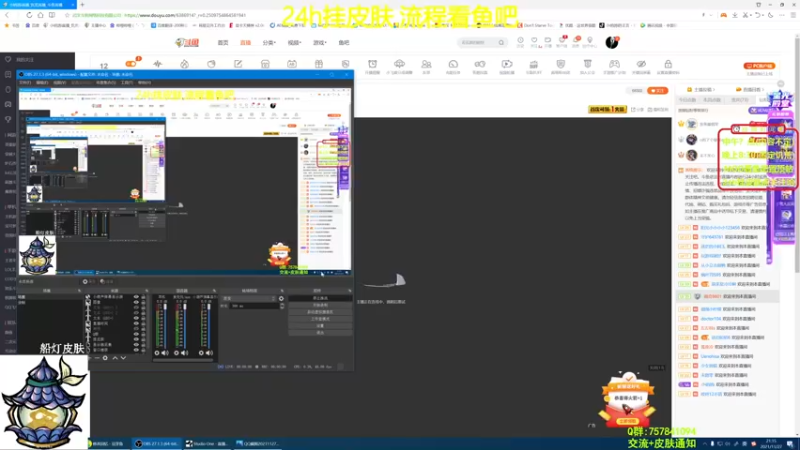
Task: Open 视图 menu in OBS
Action: pos(59,83)
